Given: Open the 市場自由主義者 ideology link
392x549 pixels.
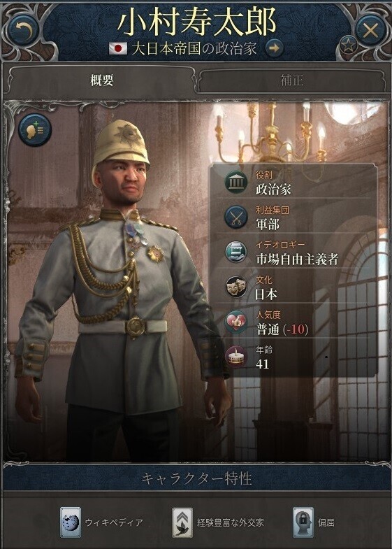Looking at the screenshot, I should [x=297, y=259].
